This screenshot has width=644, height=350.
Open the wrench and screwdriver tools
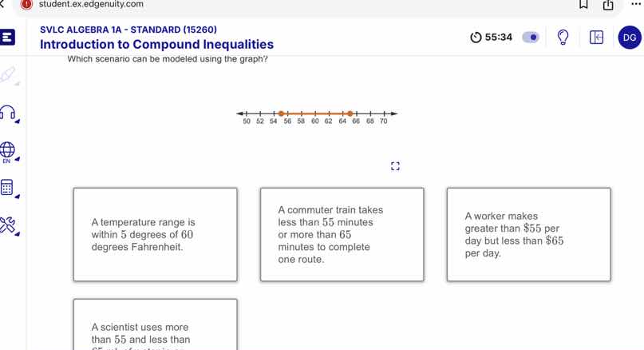point(7,225)
